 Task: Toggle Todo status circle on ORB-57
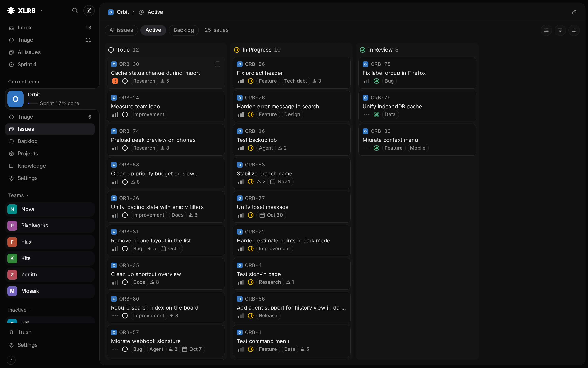125,349
